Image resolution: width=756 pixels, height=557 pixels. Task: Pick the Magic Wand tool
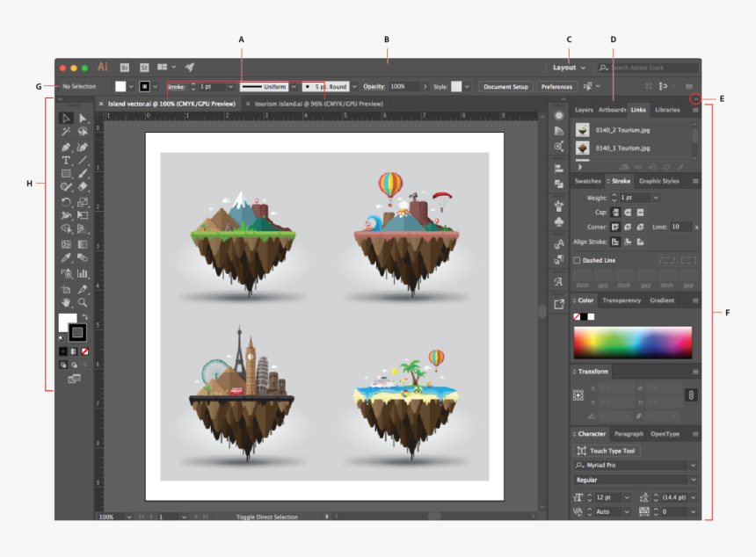66,133
